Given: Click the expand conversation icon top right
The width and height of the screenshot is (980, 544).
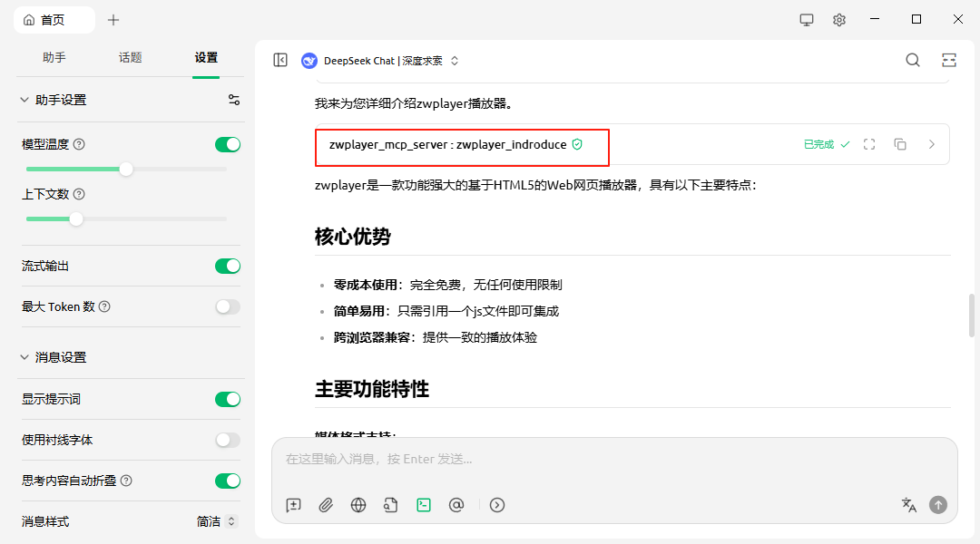Looking at the screenshot, I should (949, 60).
